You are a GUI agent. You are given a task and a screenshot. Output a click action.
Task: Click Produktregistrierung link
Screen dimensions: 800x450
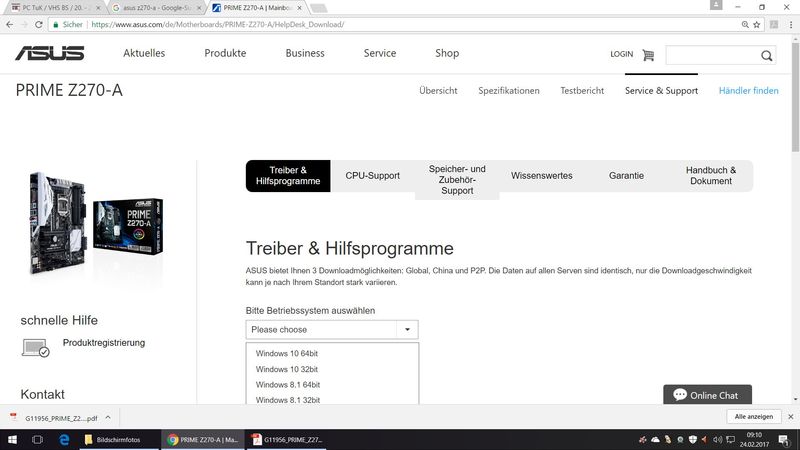[104, 343]
